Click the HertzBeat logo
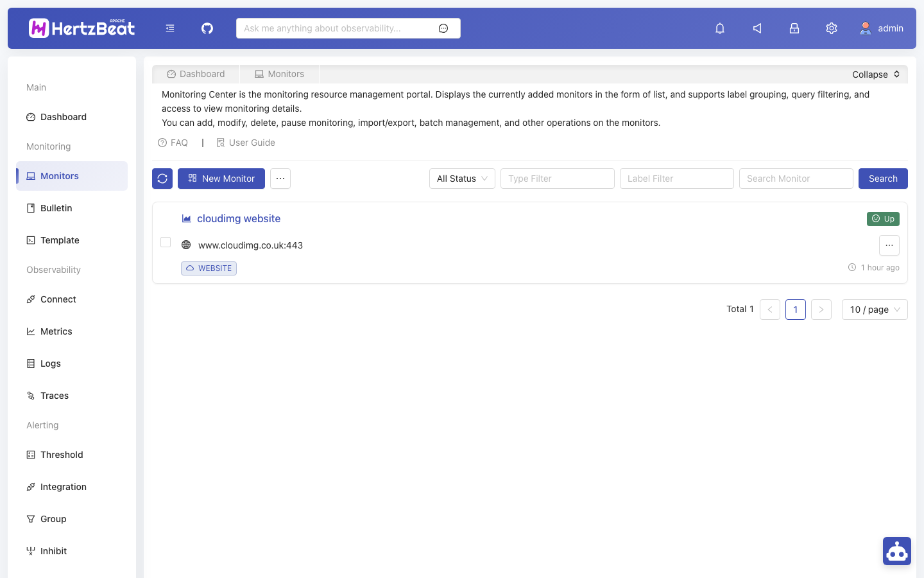The width and height of the screenshot is (924, 578). 82,28
